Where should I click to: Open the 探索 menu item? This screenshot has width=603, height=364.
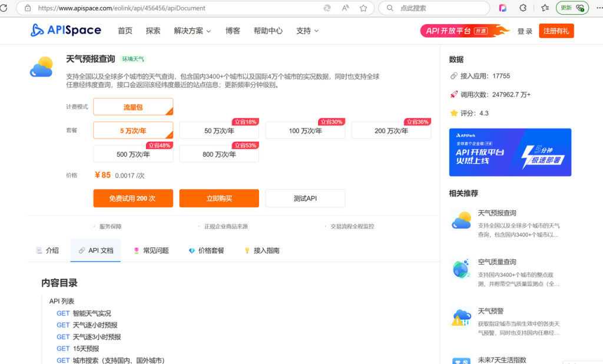coord(153,30)
